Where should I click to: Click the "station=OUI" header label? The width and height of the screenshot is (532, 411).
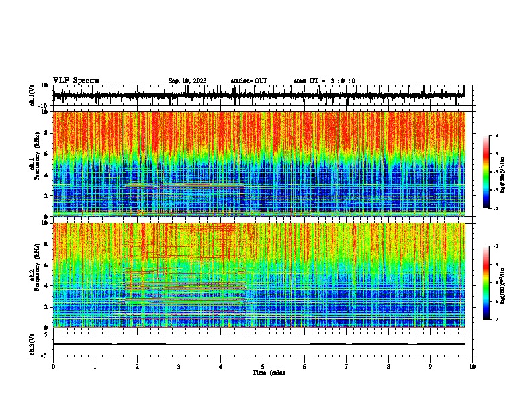point(249,81)
